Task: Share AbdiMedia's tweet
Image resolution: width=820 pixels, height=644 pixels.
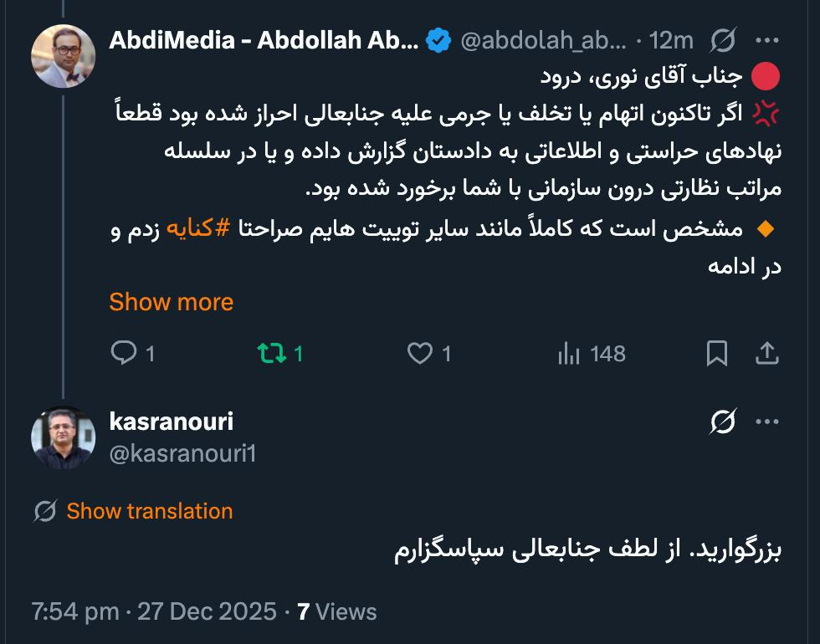Action: click(x=766, y=354)
